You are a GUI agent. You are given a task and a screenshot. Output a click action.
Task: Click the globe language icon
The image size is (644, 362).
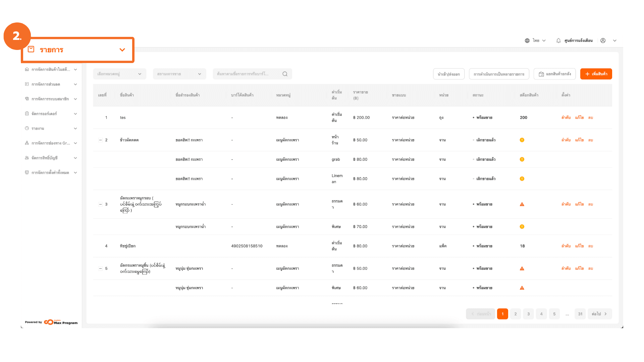pyautogui.click(x=527, y=41)
